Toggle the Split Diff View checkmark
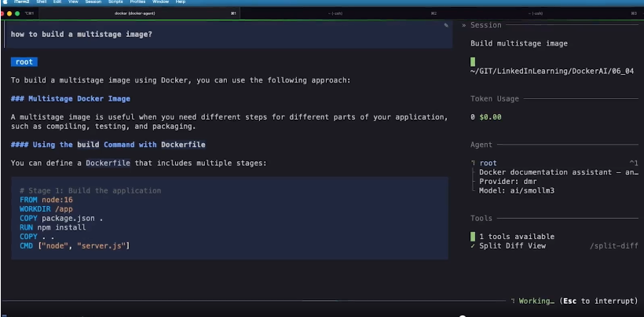This screenshot has height=317, width=644. pyautogui.click(x=473, y=246)
